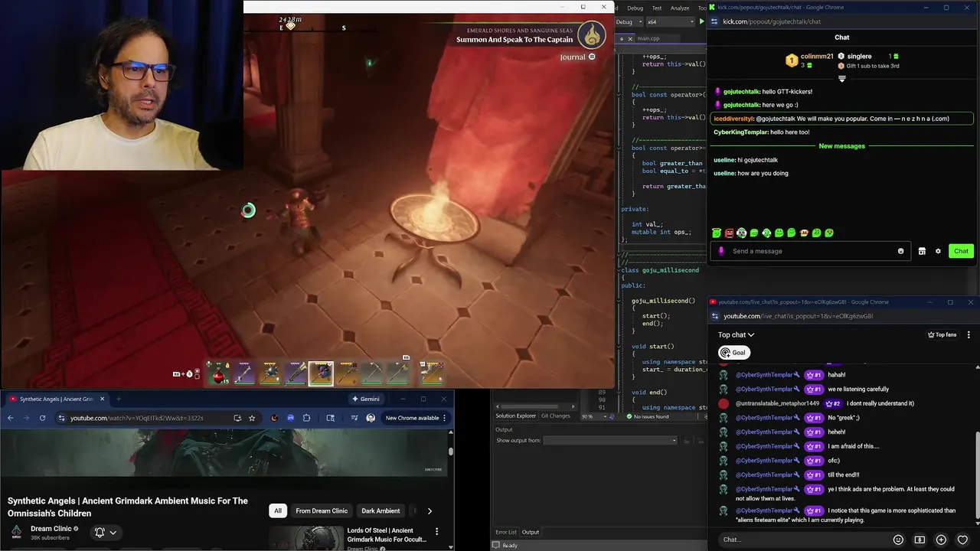
Task: Click the YouTube live chat vertical scrollbar
Action: click(976, 474)
